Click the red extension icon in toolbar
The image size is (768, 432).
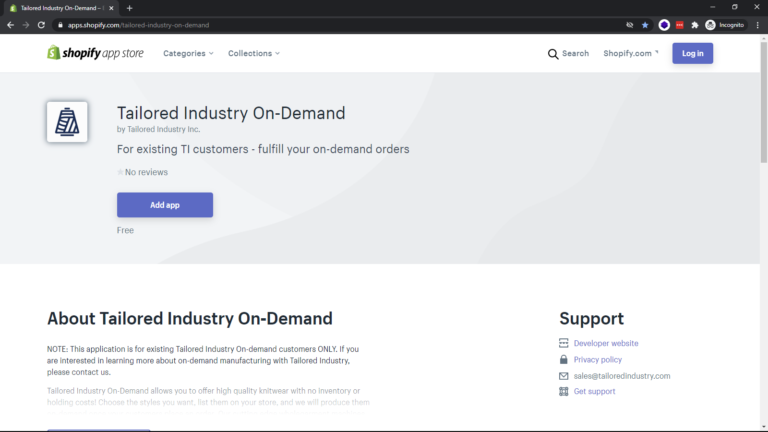coord(680,24)
